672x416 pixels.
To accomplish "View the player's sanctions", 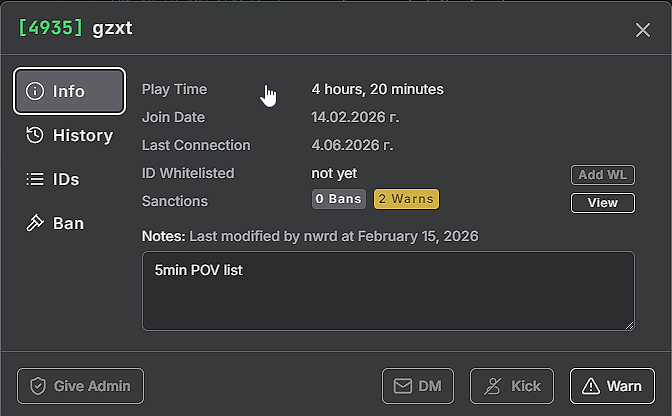I will tap(603, 203).
